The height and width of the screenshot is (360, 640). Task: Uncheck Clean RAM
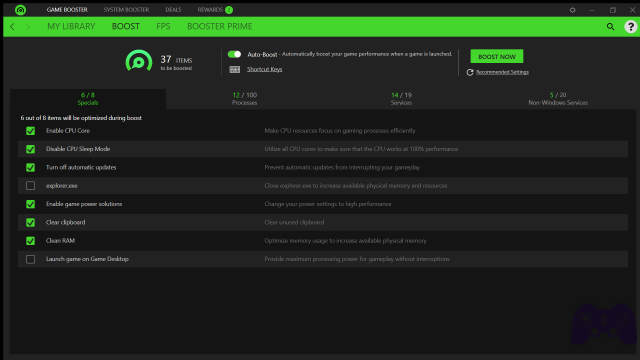[31, 241]
